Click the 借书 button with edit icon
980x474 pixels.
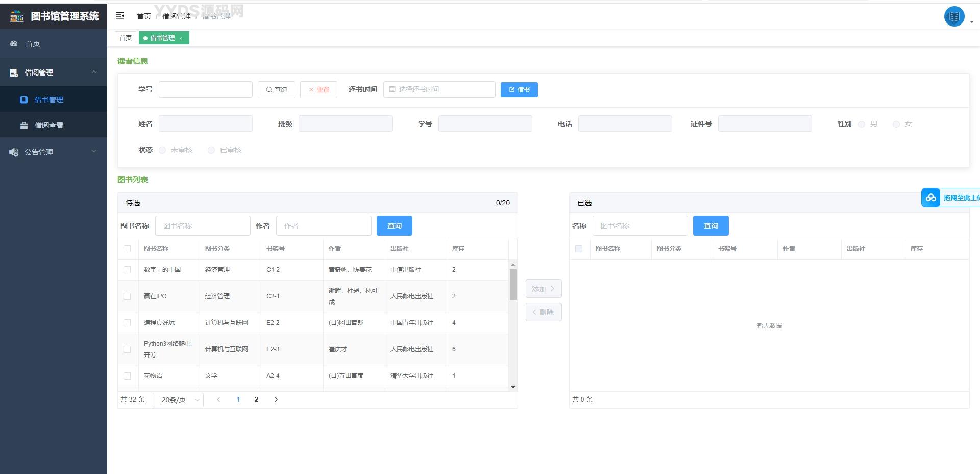point(519,90)
